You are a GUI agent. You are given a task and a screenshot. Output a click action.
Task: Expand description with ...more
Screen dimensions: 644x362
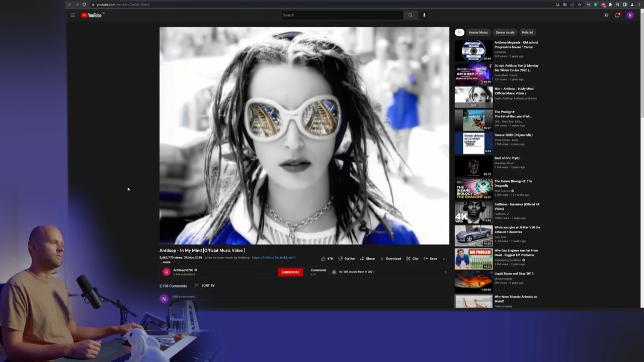[x=166, y=262]
